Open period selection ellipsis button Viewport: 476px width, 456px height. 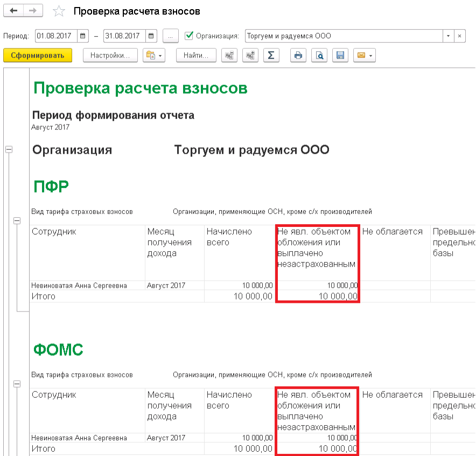[x=170, y=36]
